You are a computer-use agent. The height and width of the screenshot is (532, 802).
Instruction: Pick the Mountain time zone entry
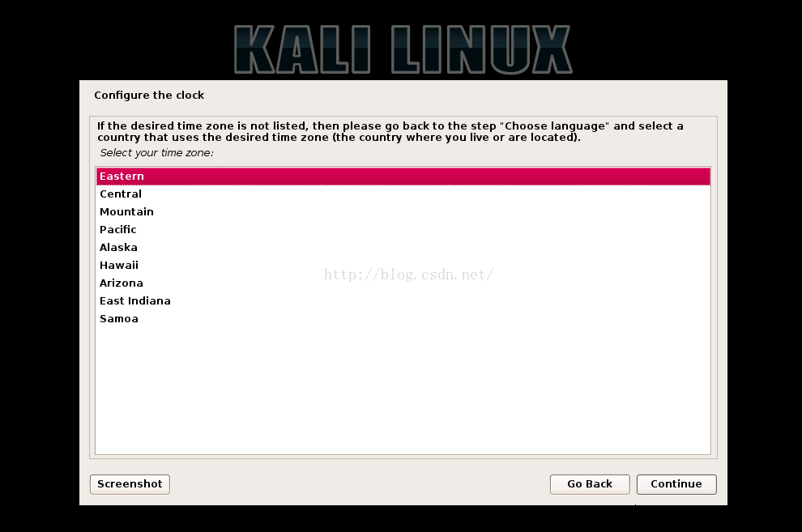[x=403, y=212]
